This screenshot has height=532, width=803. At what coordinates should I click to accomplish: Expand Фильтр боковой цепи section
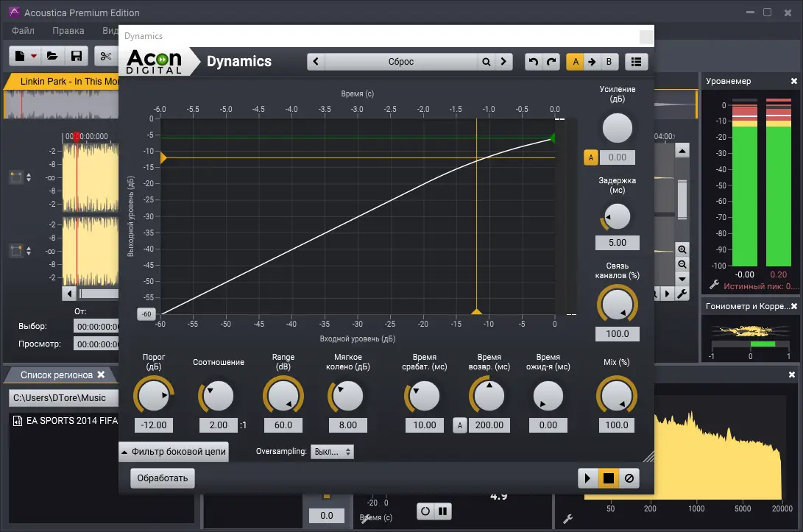(x=174, y=452)
